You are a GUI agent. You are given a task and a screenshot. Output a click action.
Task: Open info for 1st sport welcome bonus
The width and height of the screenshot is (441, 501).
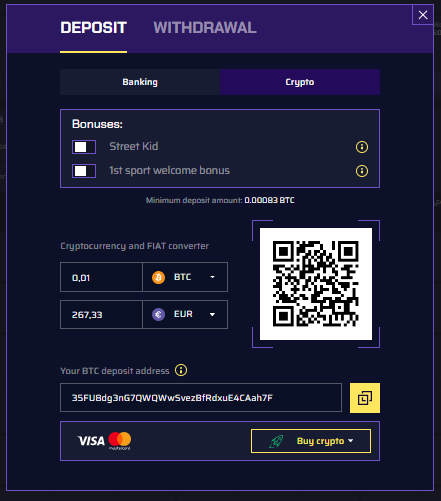tap(362, 171)
